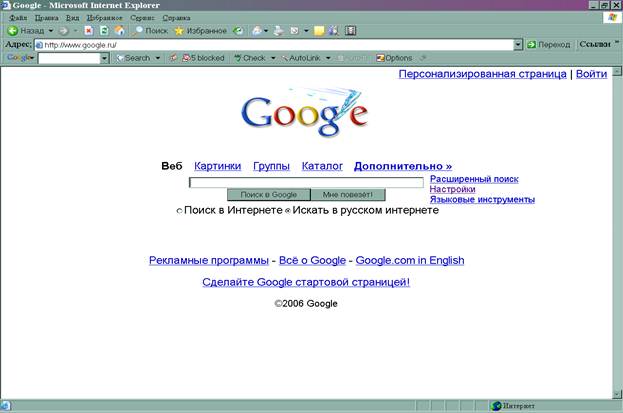Open Google toolbar Options
The image size is (623, 413).
coord(394,58)
